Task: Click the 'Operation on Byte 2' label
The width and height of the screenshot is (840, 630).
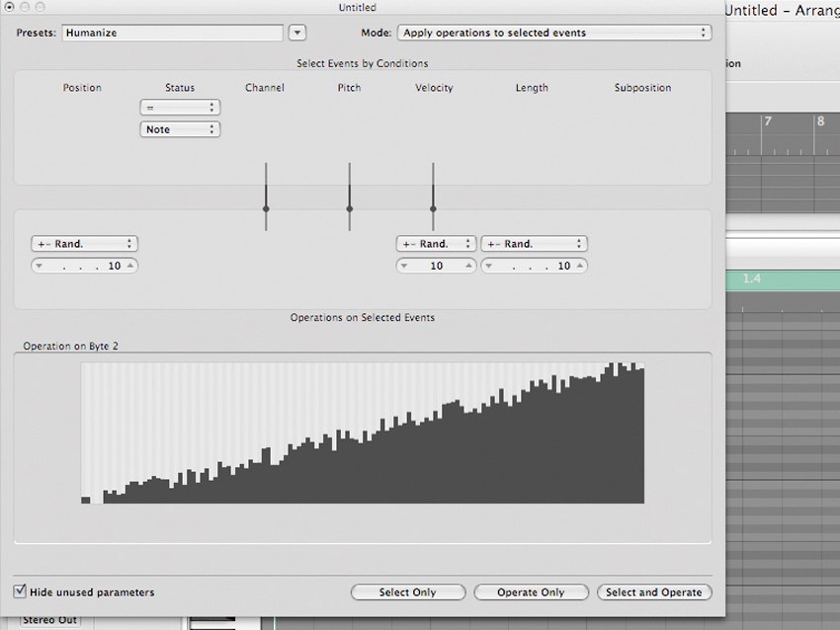Action: click(71, 347)
